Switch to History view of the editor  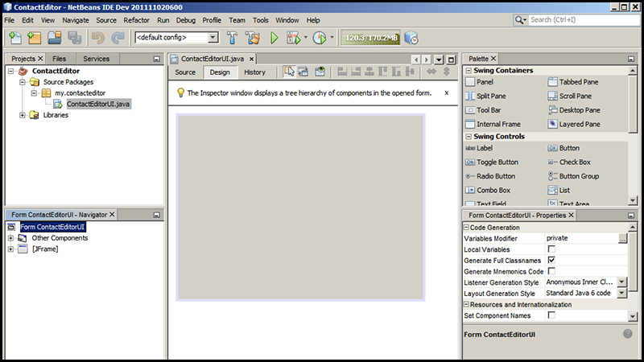click(254, 72)
